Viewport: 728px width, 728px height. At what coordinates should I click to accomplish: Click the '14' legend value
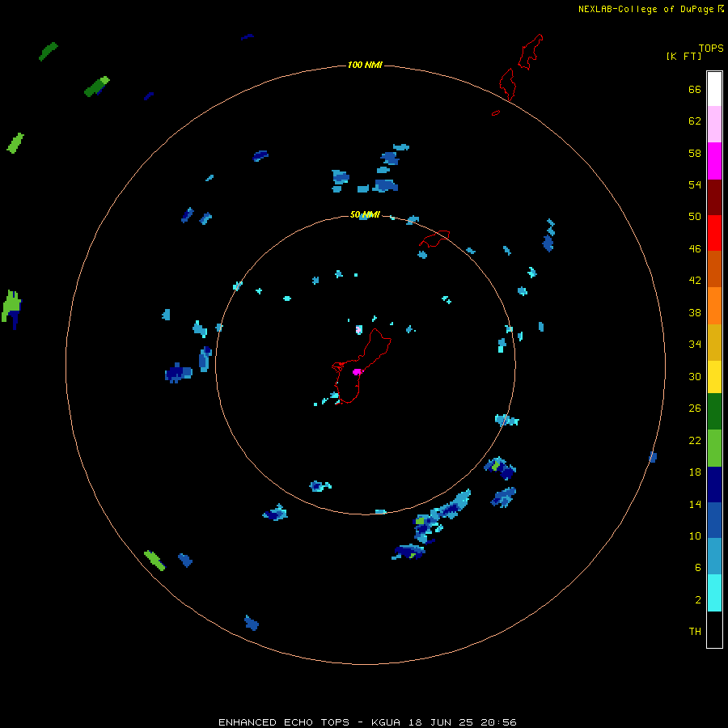point(695,504)
